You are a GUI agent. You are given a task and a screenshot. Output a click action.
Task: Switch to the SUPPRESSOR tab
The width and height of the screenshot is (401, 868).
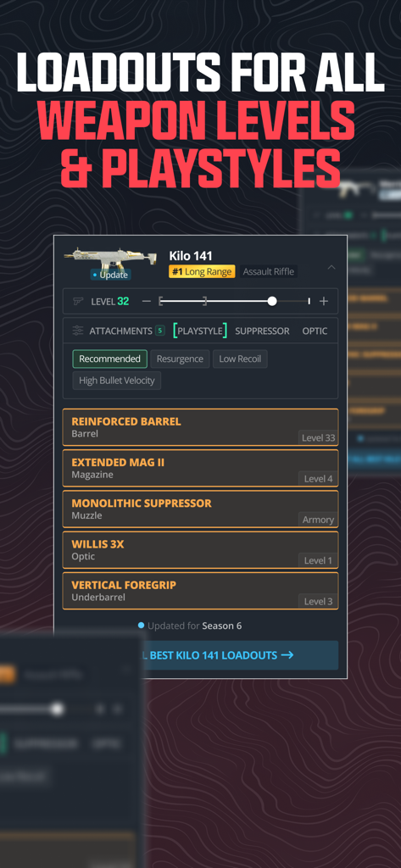(262, 331)
